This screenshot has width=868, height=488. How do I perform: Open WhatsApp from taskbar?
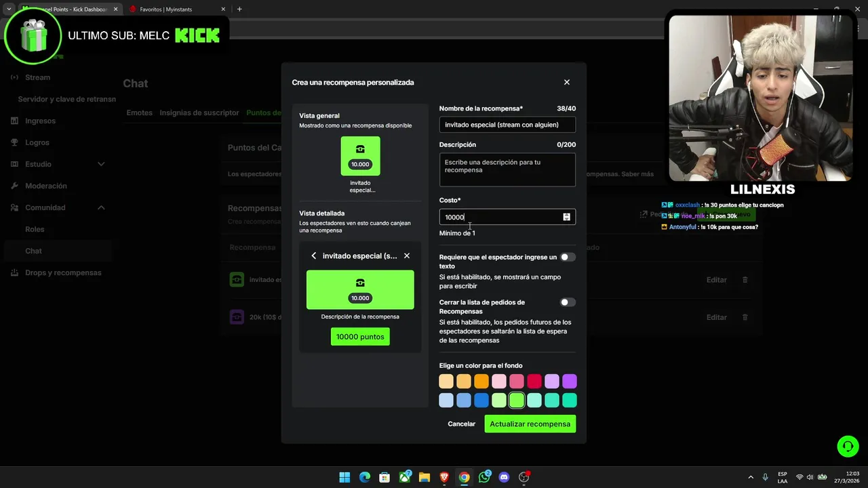coord(484,477)
